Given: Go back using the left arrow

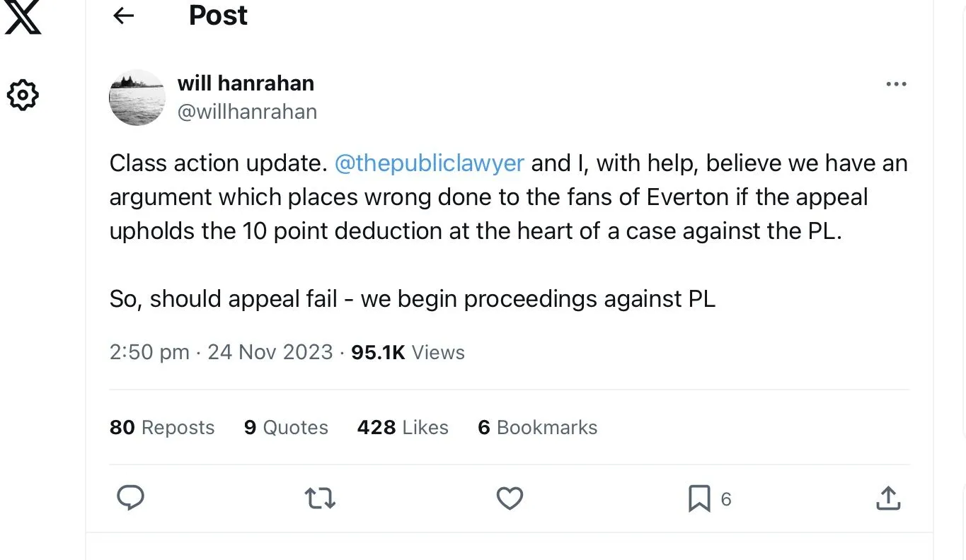Looking at the screenshot, I should 124,16.
